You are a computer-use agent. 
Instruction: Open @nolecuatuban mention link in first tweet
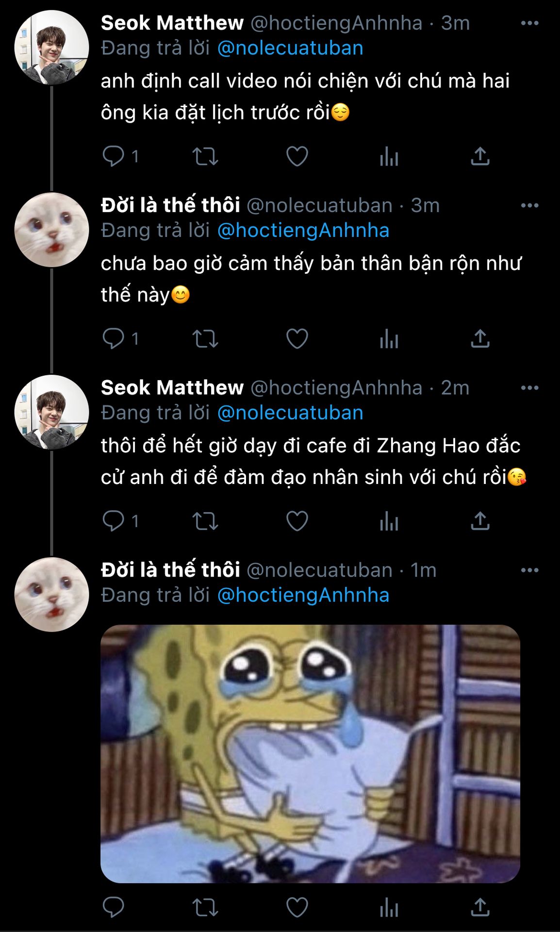290,49
